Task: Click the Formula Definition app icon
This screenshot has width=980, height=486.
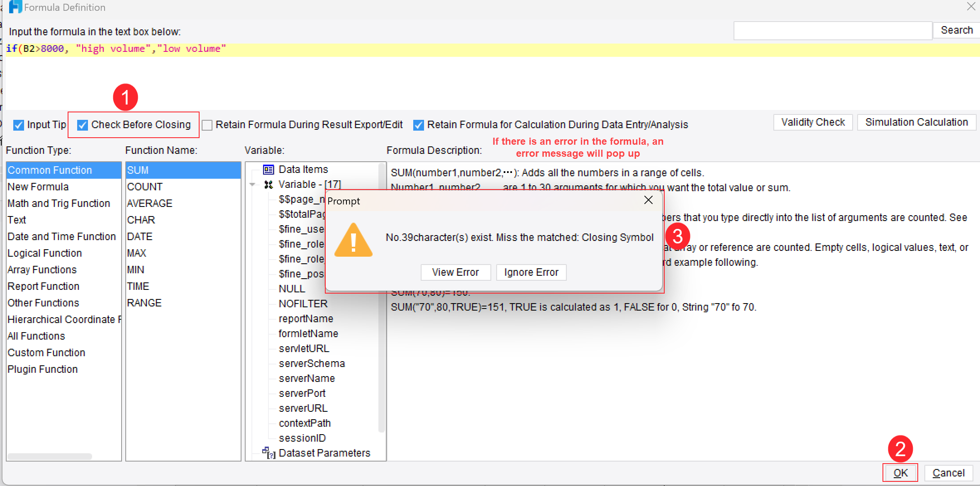Action: pyautogui.click(x=15, y=7)
